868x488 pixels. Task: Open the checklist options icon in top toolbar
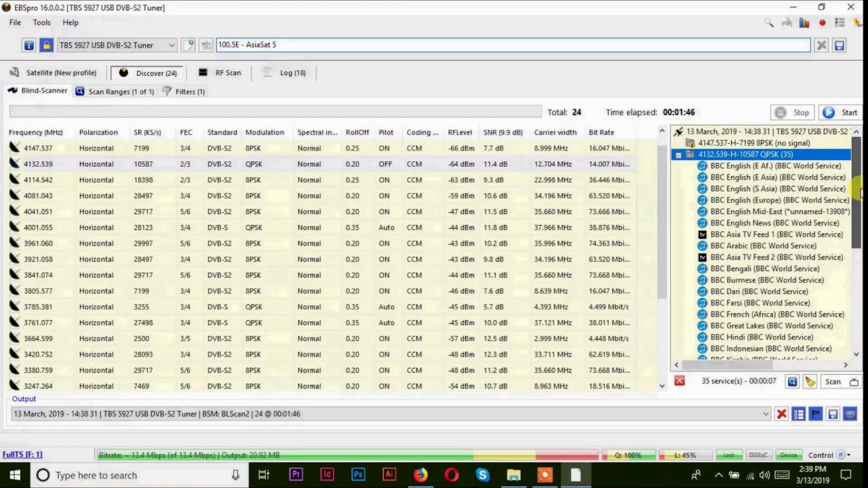coord(840,23)
